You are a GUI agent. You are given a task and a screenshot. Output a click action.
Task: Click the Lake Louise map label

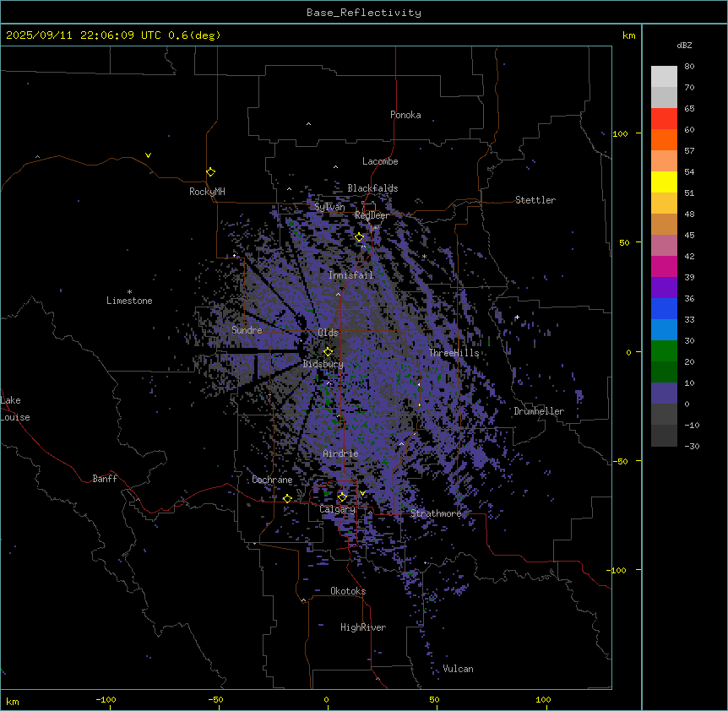(15, 409)
